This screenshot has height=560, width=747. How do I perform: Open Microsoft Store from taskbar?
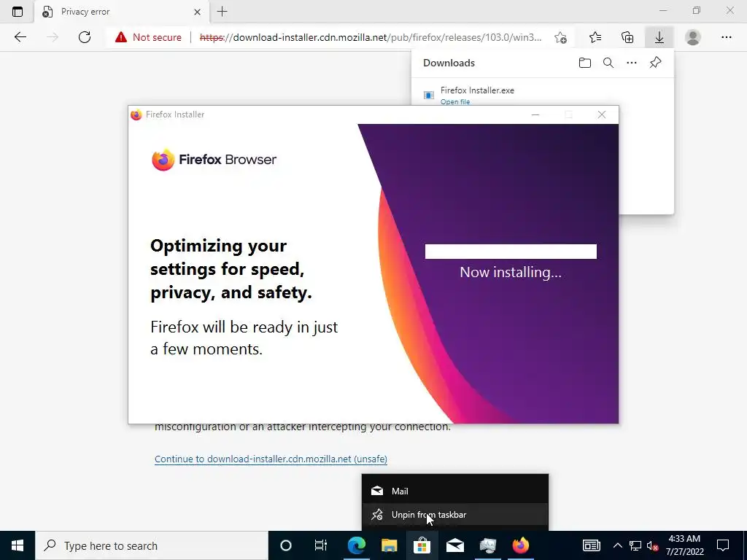point(422,545)
